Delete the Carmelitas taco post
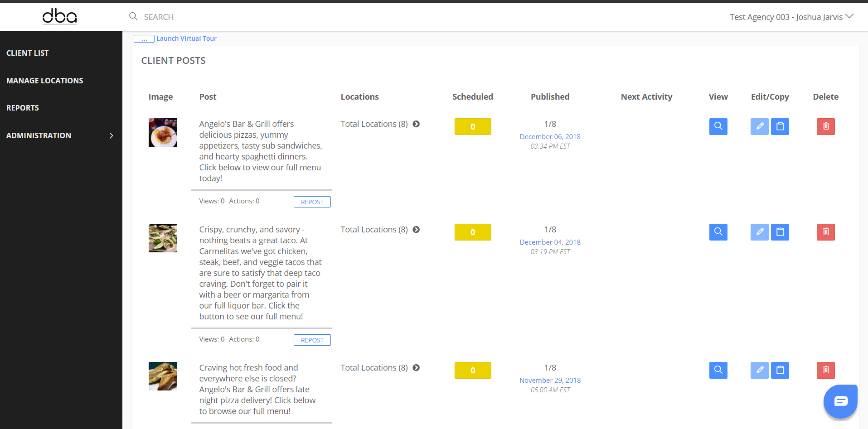The height and width of the screenshot is (429, 868). [x=825, y=232]
